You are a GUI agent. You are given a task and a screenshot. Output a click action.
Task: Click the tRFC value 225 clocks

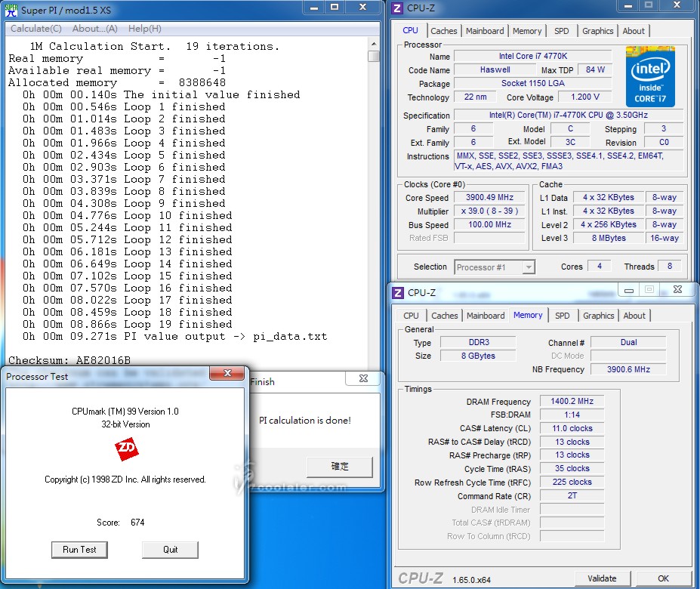tap(572, 482)
